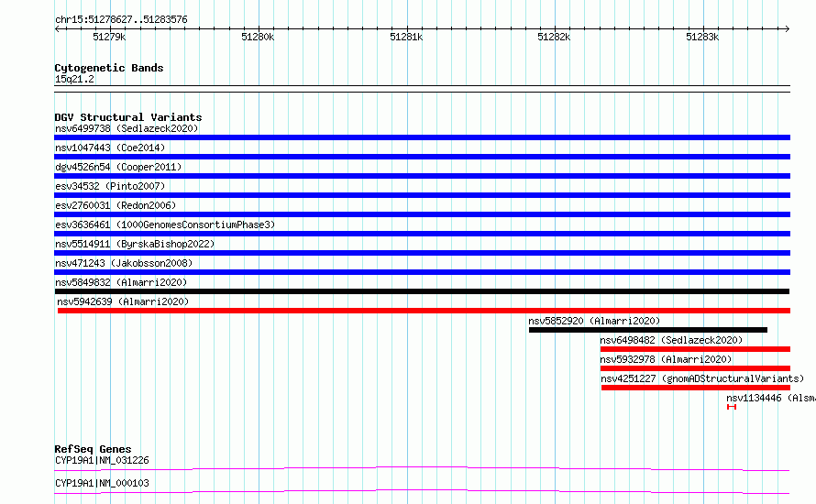Click the 51279k ruler tick label
Viewport: 816px width, 504px height.
(x=109, y=37)
